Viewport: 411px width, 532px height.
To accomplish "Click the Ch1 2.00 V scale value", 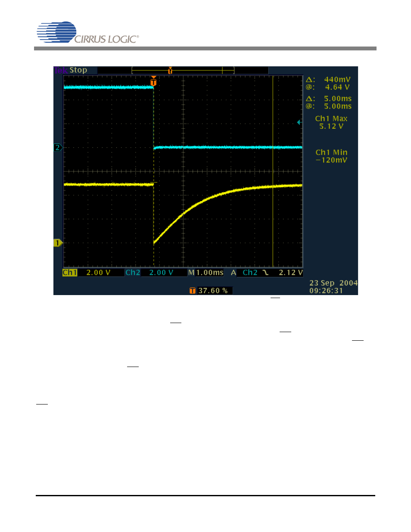I will click(98, 273).
